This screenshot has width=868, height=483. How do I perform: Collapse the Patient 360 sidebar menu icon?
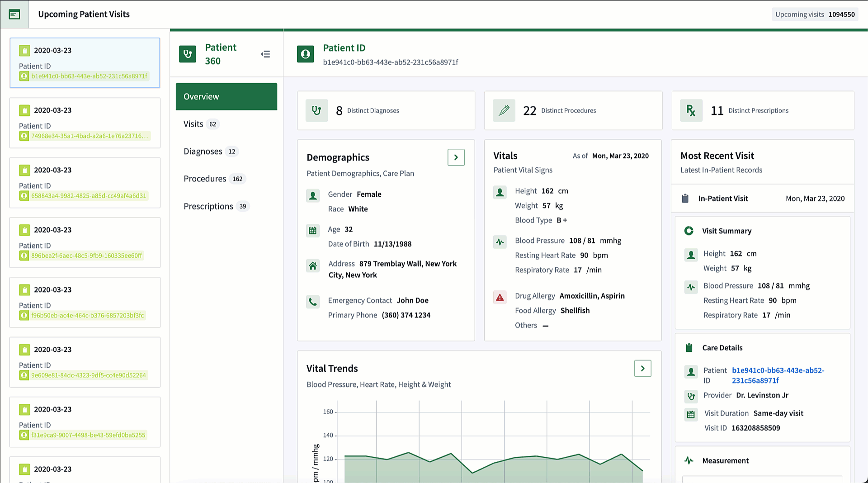[x=265, y=54]
